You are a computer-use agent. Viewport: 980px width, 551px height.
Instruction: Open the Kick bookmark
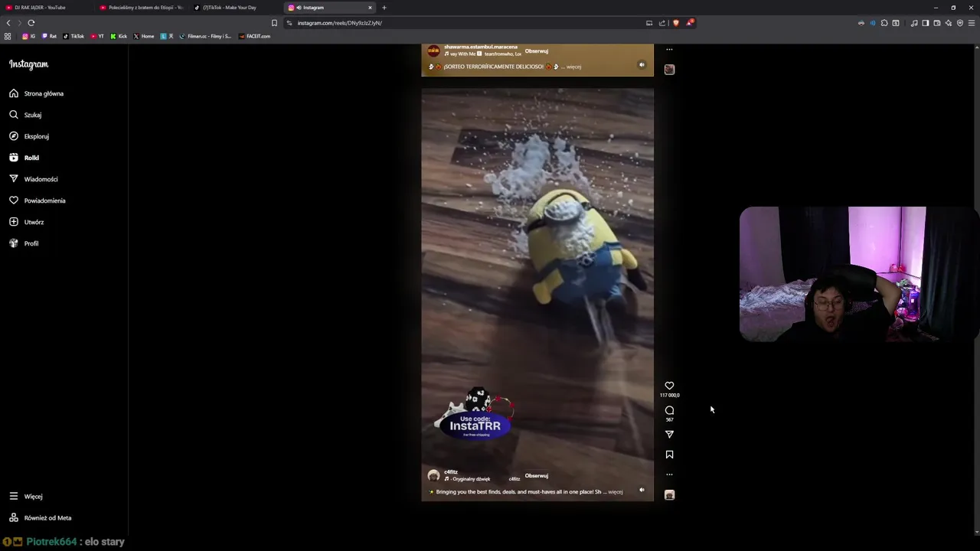point(119,36)
